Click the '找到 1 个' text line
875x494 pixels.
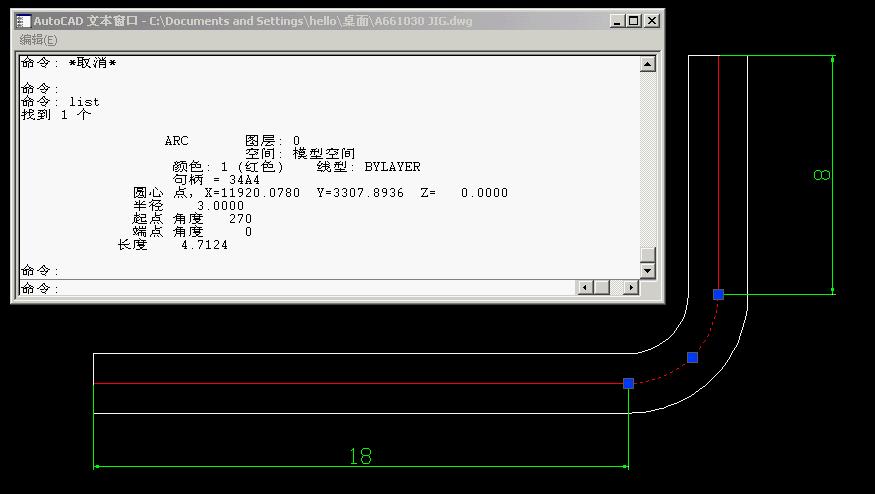click(x=56, y=114)
